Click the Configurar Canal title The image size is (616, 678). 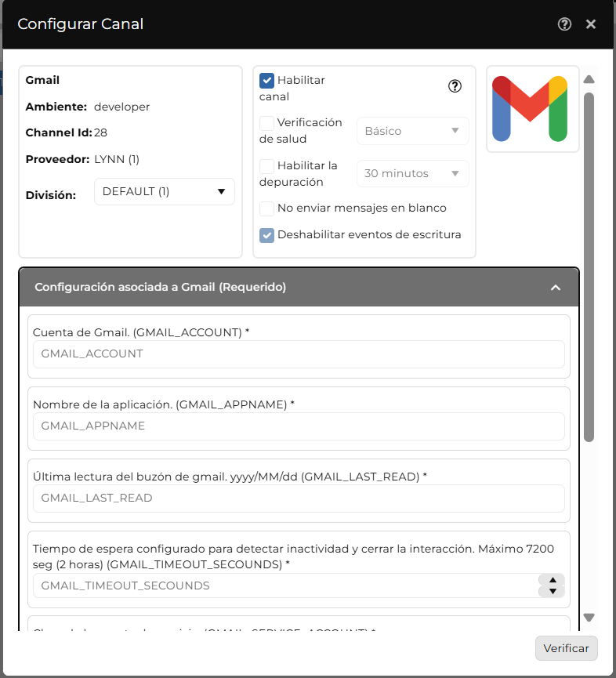point(81,24)
